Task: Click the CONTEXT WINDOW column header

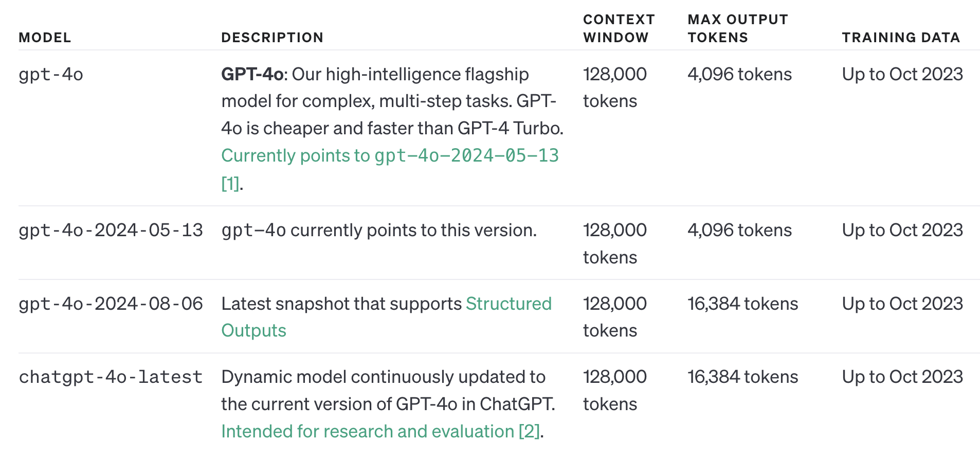Action: coord(619,28)
